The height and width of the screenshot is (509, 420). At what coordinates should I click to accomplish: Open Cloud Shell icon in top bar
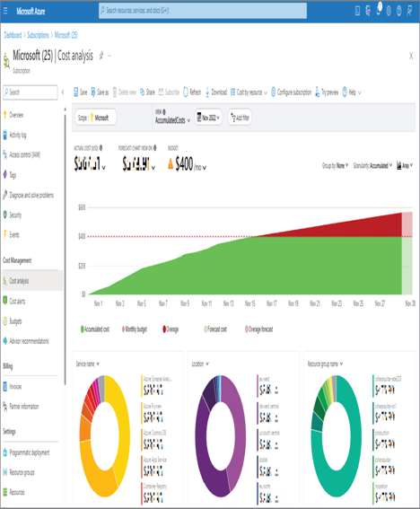point(357,11)
